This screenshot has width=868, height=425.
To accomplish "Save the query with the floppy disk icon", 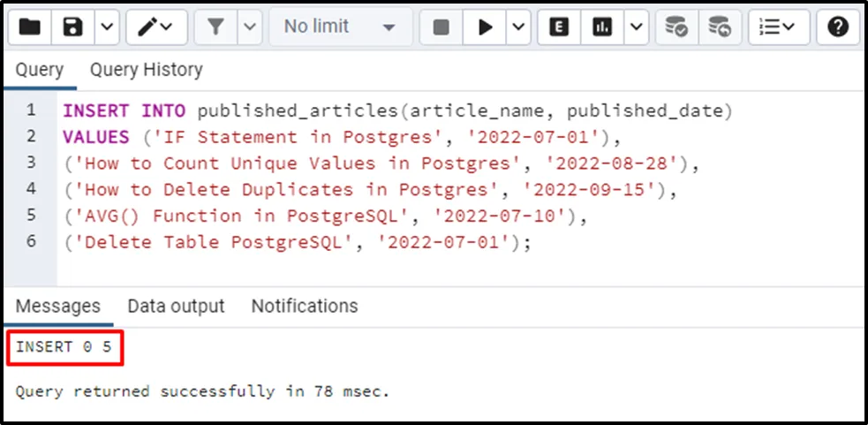I will coord(72,27).
